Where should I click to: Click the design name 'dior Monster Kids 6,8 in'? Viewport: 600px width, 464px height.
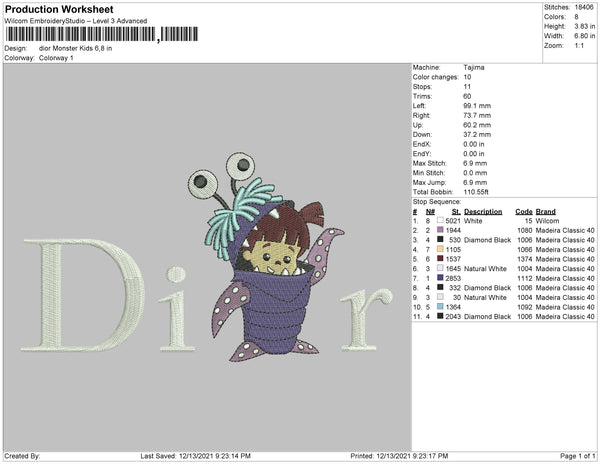(75, 48)
